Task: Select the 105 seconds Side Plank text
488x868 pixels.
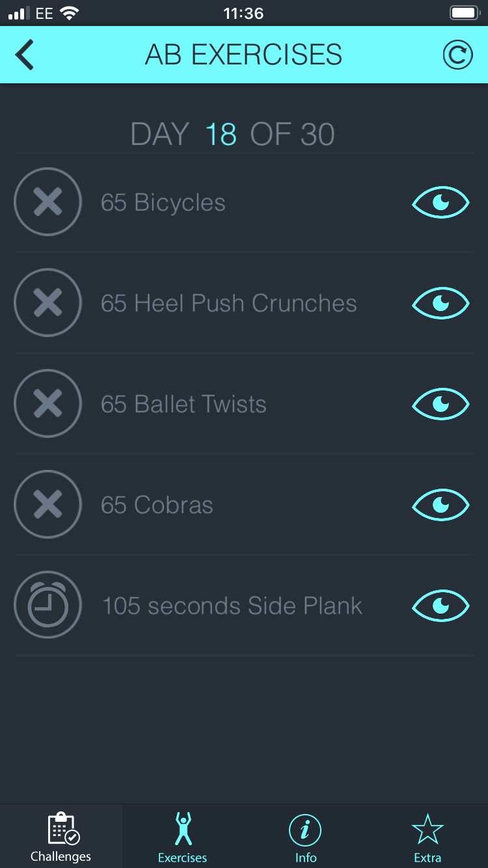Action: (232, 606)
